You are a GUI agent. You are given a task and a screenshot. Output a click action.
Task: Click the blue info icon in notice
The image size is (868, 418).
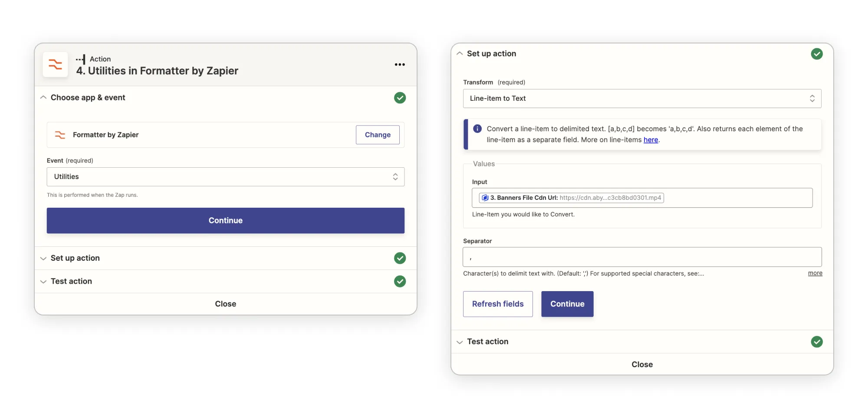coord(477,129)
